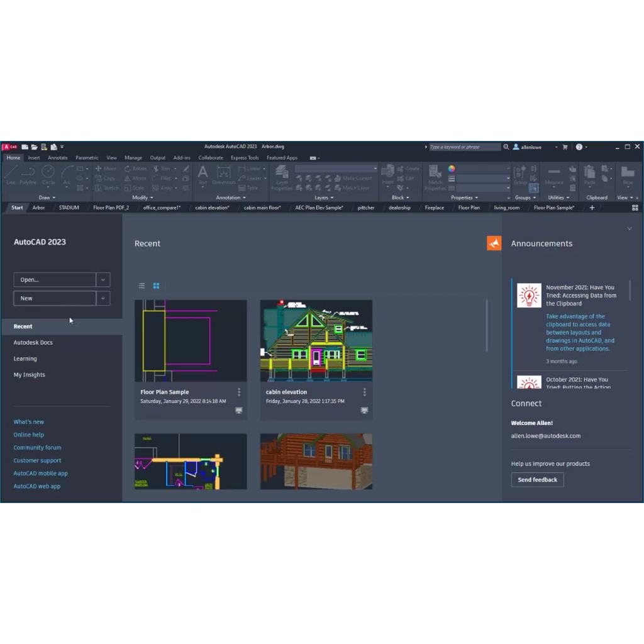Open the What's new link
The width and height of the screenshot is (644, 644).
tap(29, 422)
